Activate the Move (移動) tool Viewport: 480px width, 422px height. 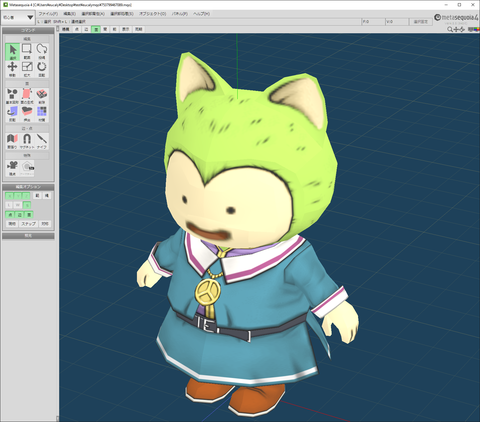(13, 69)
